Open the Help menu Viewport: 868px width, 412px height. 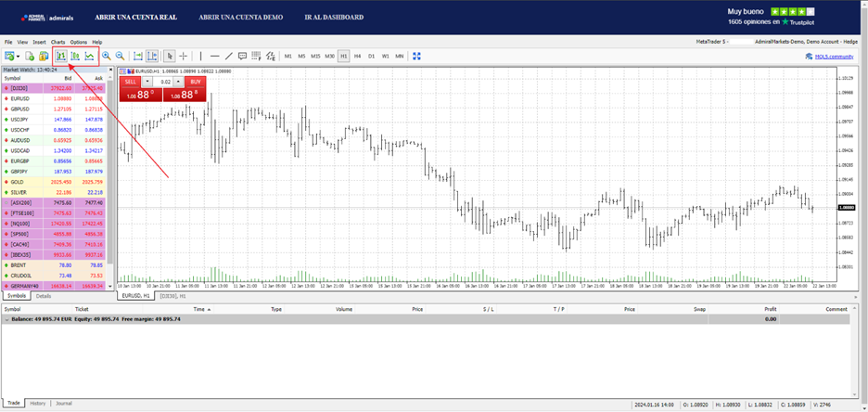pos(97,42)
